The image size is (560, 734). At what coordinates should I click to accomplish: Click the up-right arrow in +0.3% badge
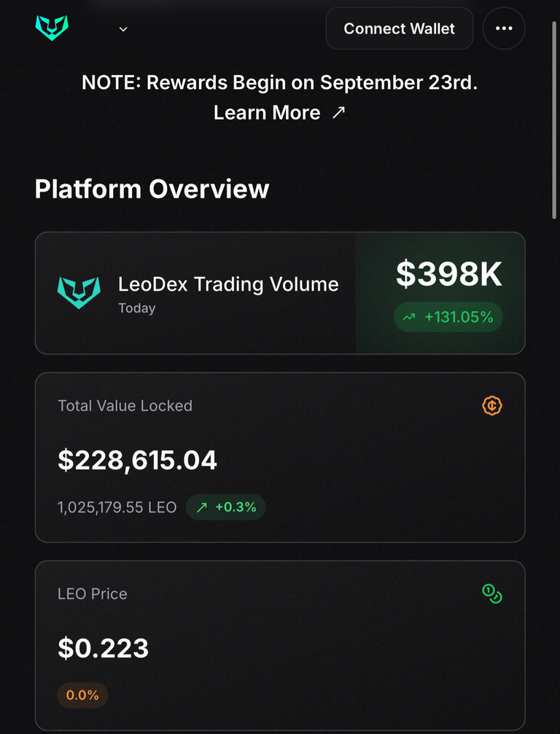(202, 507)
